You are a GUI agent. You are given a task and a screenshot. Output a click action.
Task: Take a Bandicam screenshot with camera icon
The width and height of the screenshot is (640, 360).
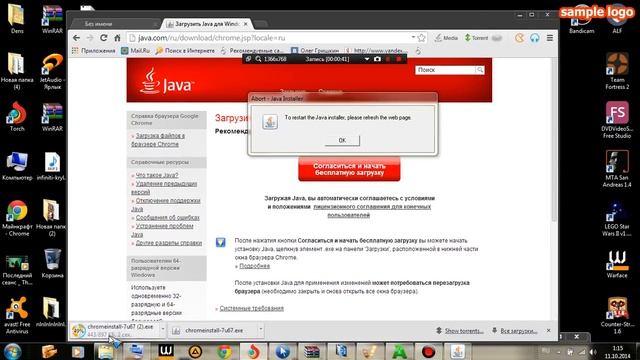(377, 59)
